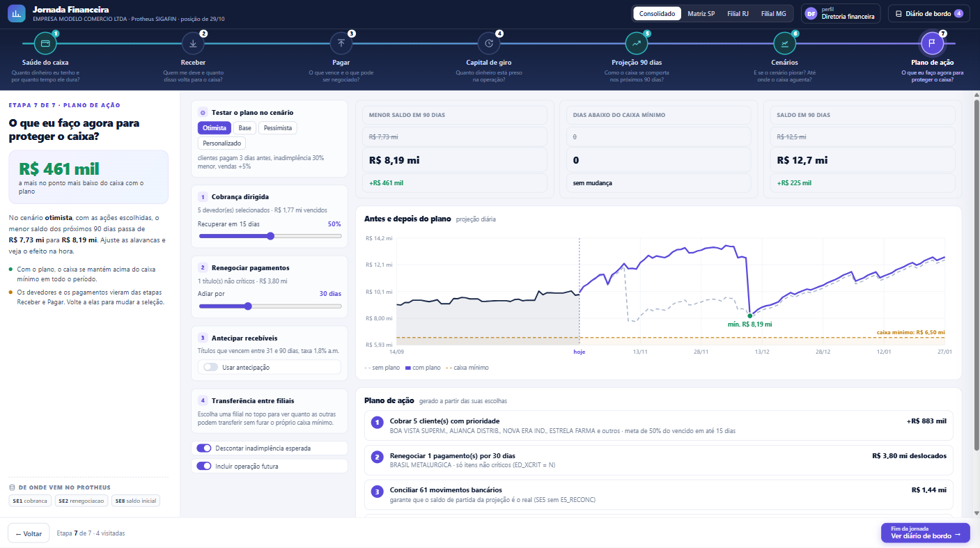Click the SE8 saldo inicial source tag

pos(136,501)
